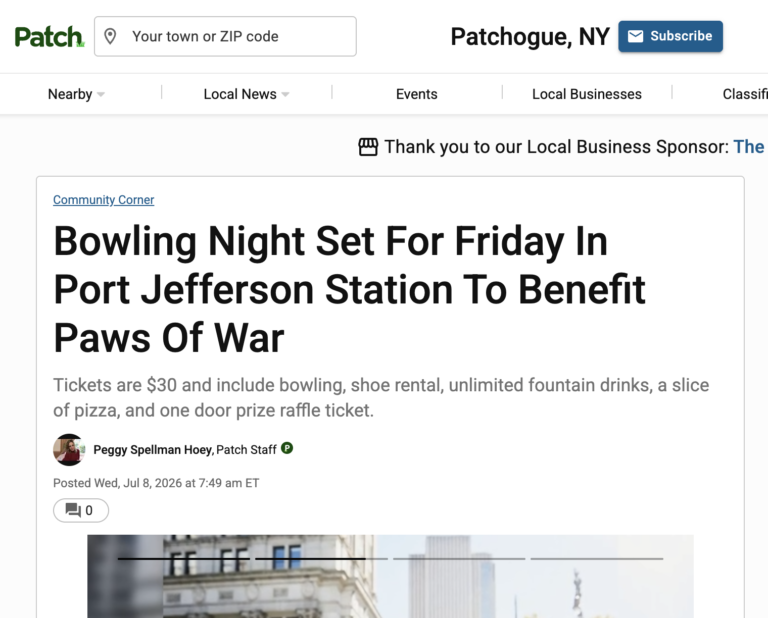Click the storefront sponsor icon
Image resolution: width=768 pixels, height=618 pixels.
368,147
